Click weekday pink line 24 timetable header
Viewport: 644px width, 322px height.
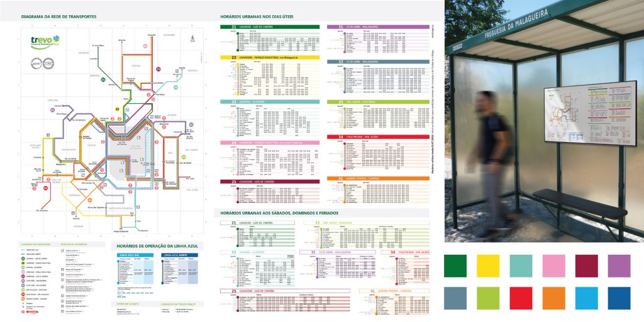click(x=270, y=143)
